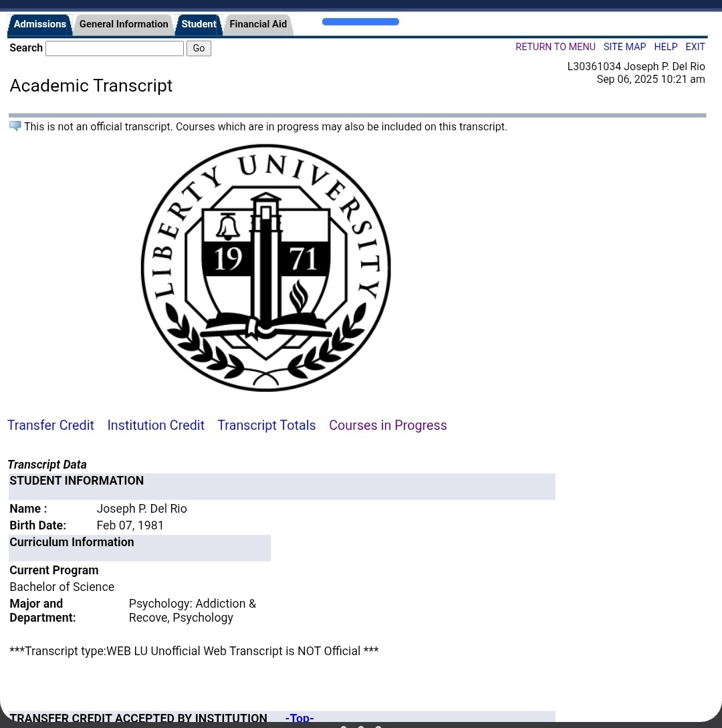Go to the Institution Credit section
The width and height of the screenshot is (722, 728).
[x=156, y=425]
